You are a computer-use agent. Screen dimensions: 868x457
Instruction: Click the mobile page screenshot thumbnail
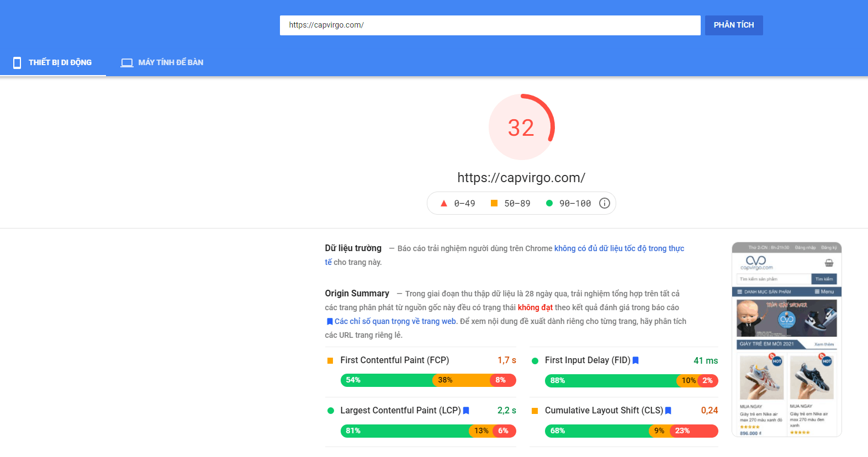click(786, 339)
